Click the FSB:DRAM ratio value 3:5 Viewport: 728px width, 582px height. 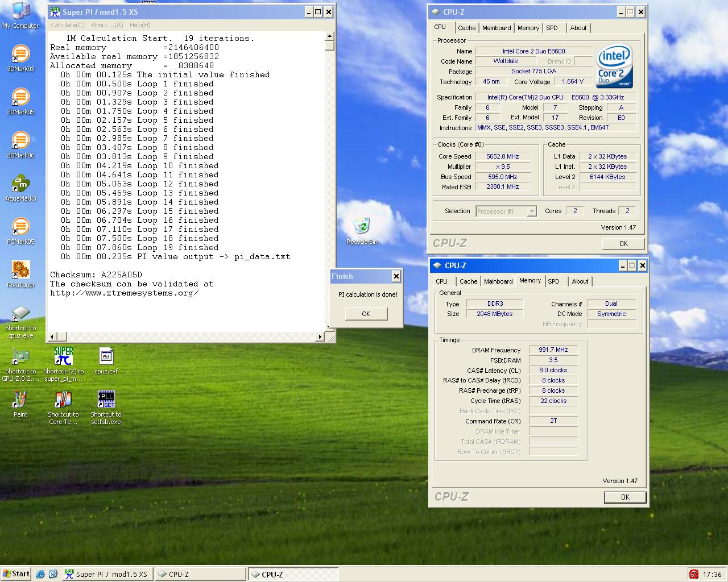click(x=553, y=360)
